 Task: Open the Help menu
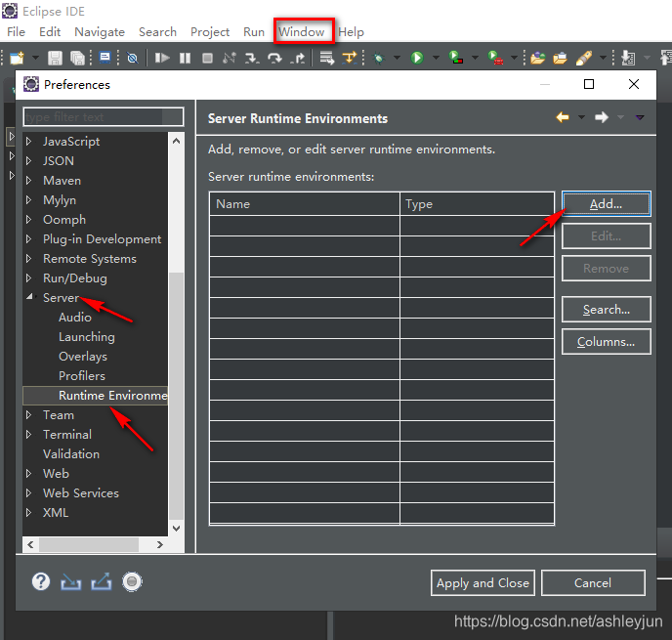coord(351,31)
